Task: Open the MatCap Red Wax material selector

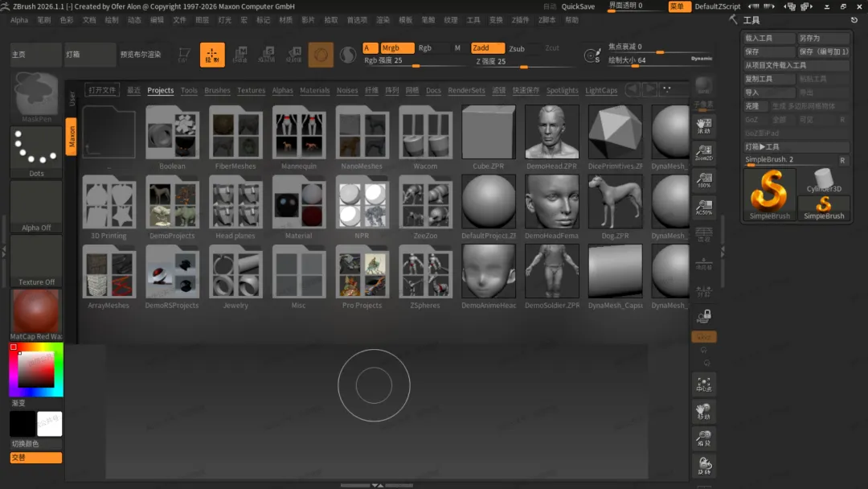Action: coord(36,314)
